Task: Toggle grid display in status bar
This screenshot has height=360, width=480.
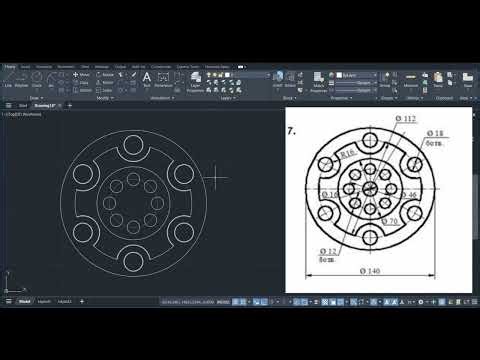Action: coord(236,302)
